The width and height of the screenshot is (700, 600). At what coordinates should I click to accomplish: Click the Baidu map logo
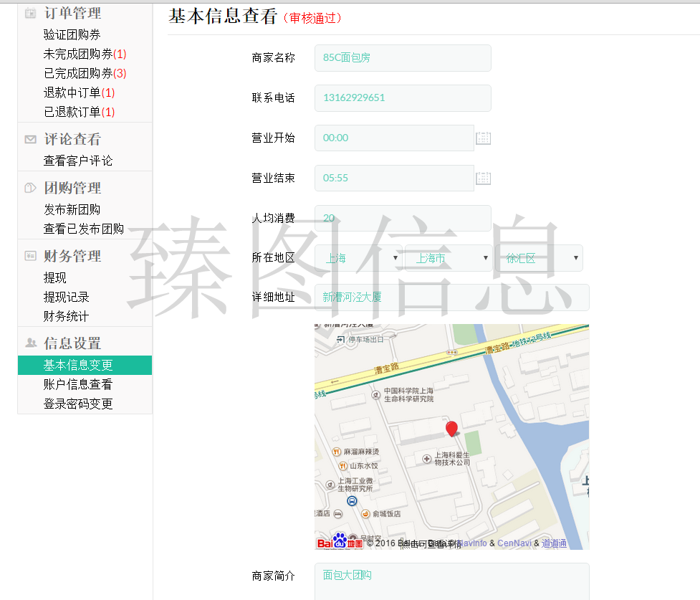tap(340, 542)
